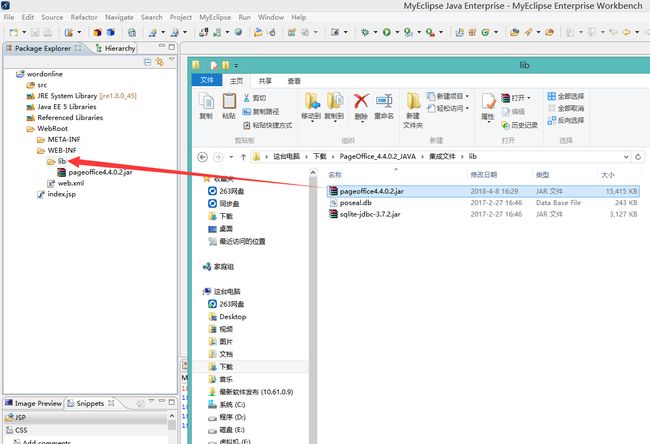Open the Refactor menu
This screenshot has width=650, height=444.
84,17
